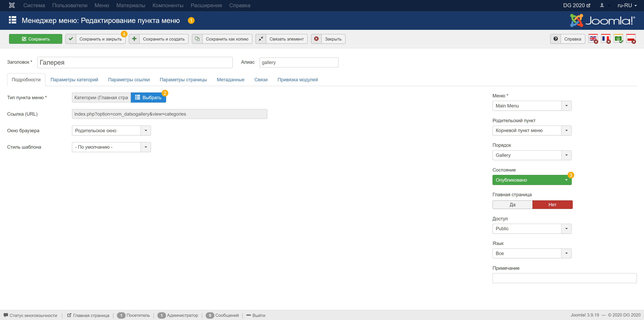Click the Joomla! brand logo
The width and height of the screenshot is (644, 320).
tap(603, 20)
